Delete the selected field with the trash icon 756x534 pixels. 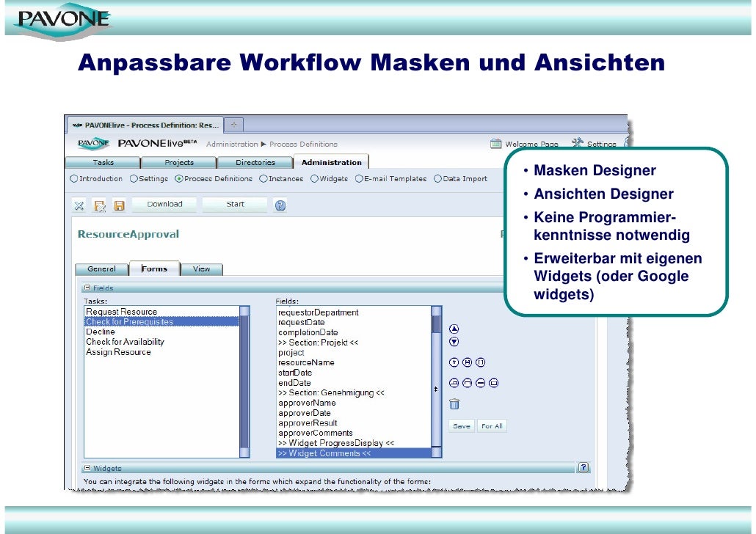454,404
